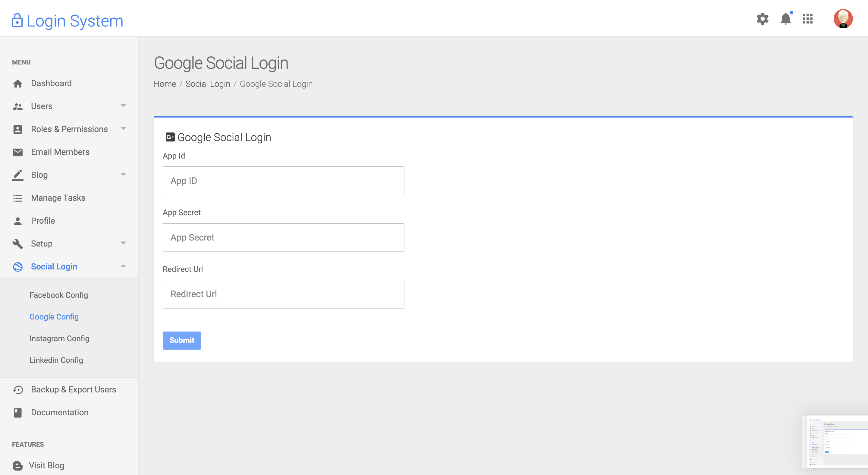Click the Documentation book icon
868x475 pixels.
[17, 413]
